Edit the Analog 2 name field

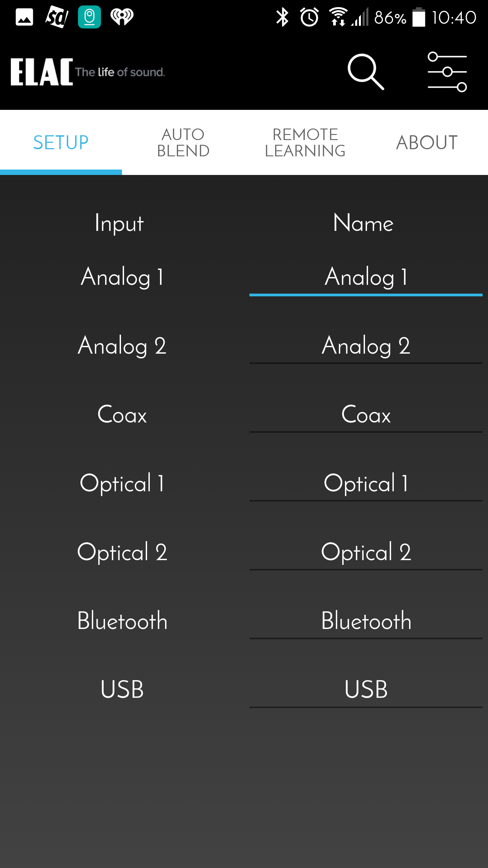click(x=366, y=346)
